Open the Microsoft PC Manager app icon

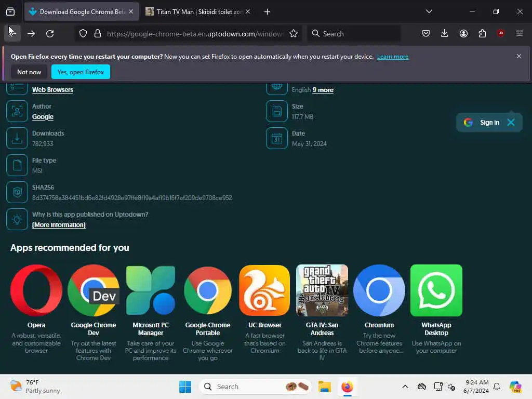pyautogui.click(x=151, y=290)
